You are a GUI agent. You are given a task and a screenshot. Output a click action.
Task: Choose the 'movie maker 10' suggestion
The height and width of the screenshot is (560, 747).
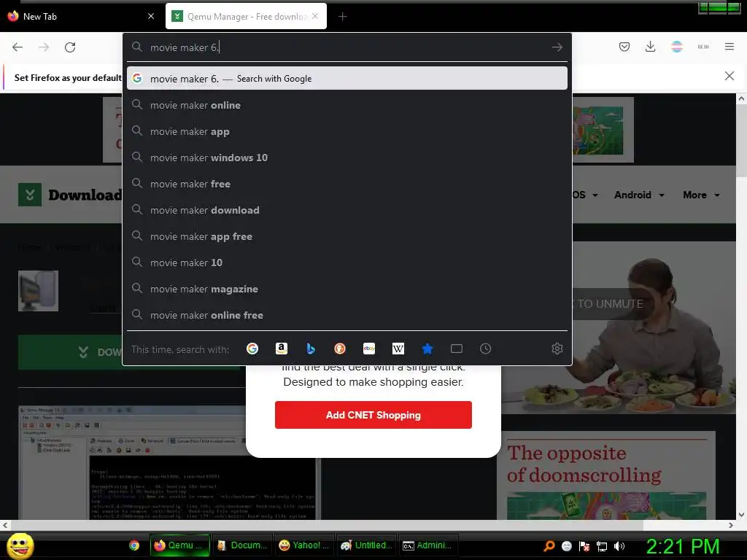pos(347,262)
